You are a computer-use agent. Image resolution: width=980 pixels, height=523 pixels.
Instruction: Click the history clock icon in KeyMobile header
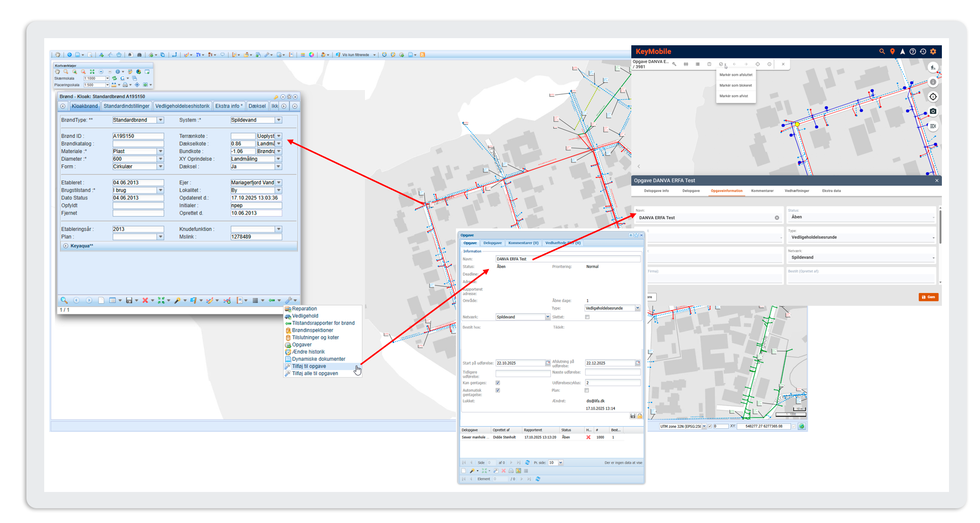(923, 51)
